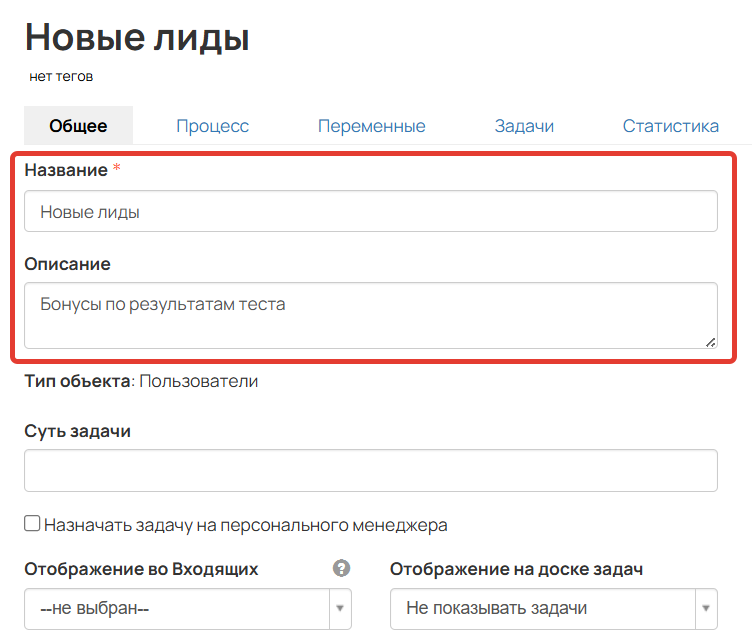Click the arrow beside Не показывать задачи
752x643 pixels.
[x=706, y=608]
